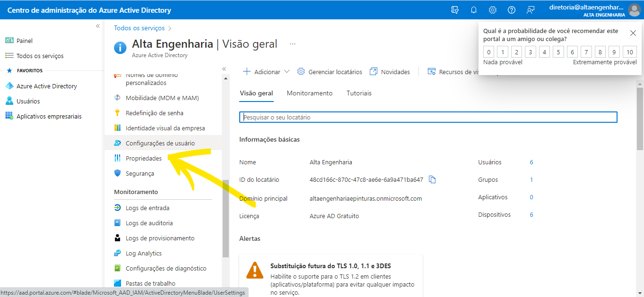Click the Identidade visual da empresa icon
The image size is (644, 297).
tap(118, 128)
